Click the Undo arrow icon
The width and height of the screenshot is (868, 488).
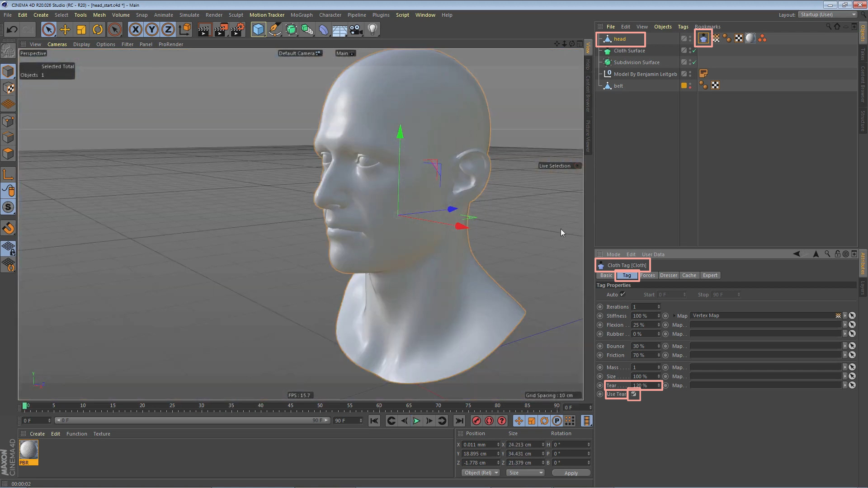tap(12, 30)
